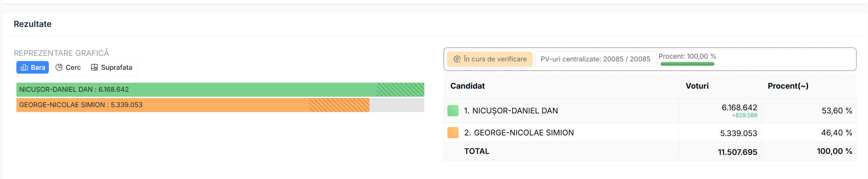Click the În curs de verificare badge
868x179 pixels.
490,59
